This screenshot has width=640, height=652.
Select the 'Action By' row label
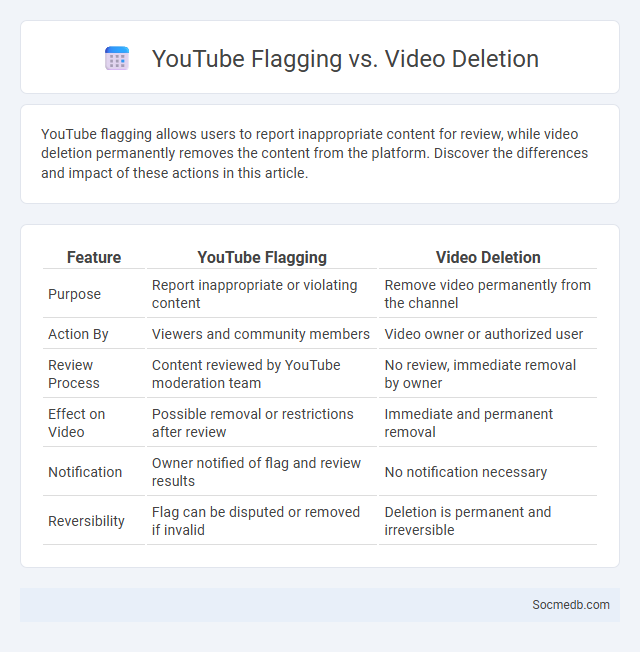coord(78,334)
